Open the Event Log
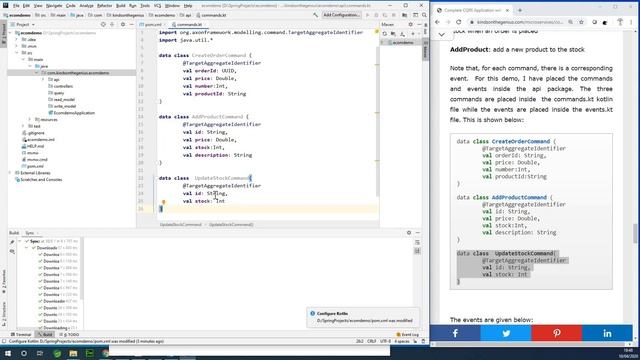 click(x=407, y=334)
